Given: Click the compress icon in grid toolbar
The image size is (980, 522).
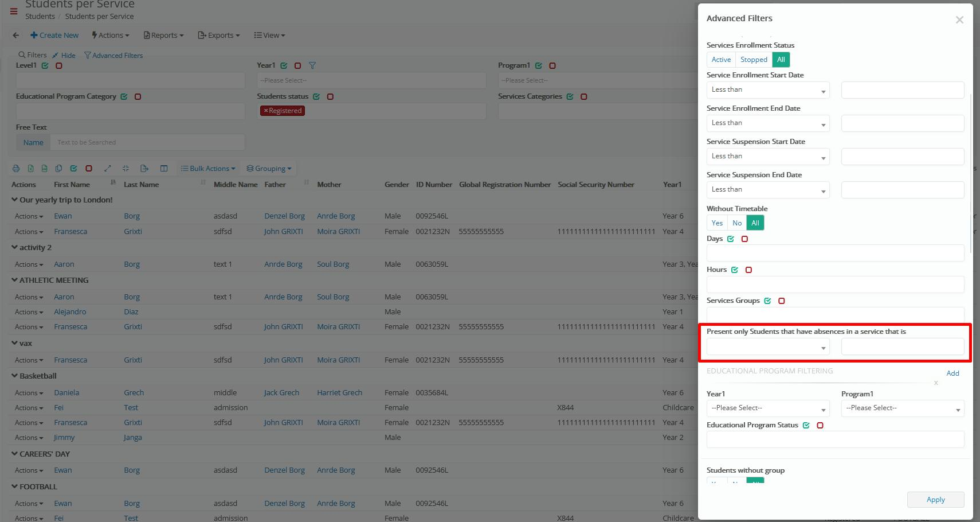Looking at the screenshot, I should tap(126, 169).
